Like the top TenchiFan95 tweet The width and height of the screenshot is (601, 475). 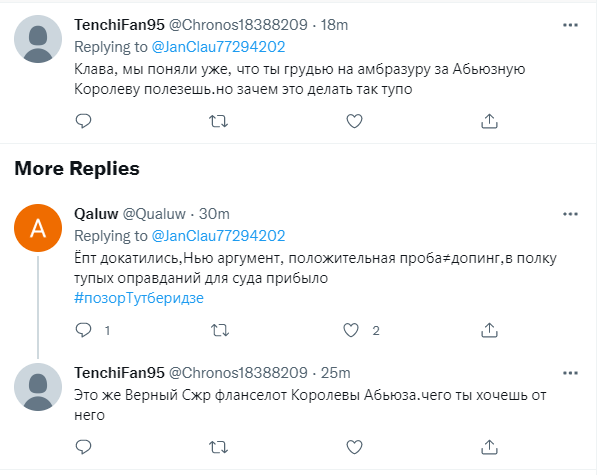(x=353, y=121)
